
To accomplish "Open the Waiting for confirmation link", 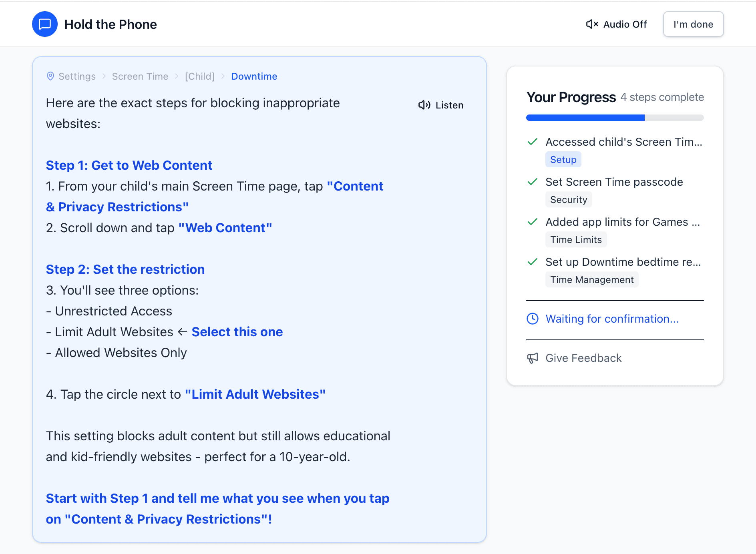I will pos(612,319).
